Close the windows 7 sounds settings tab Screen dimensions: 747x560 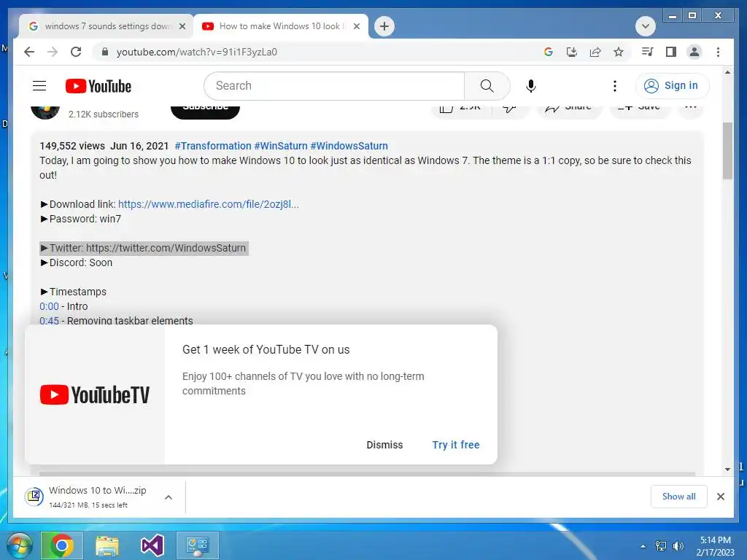pyautogui.click(x=182, y=26)
